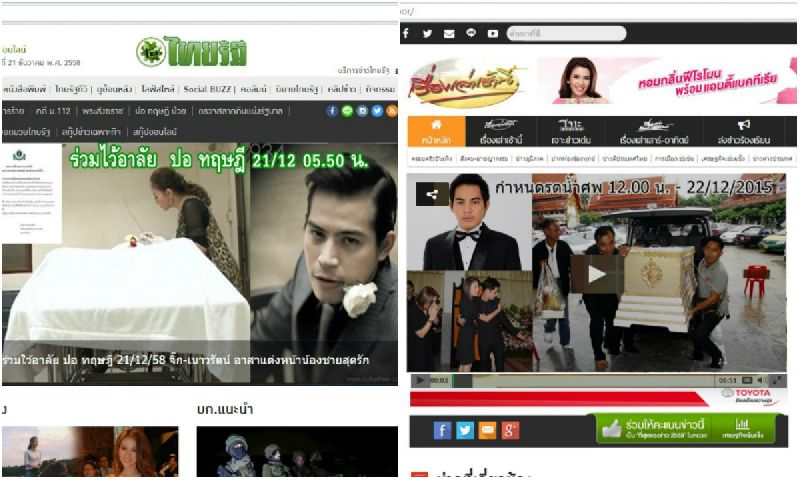Share video via red Google Plus square
The height and width of the screenshot is (480, 800).
[510, 431]
